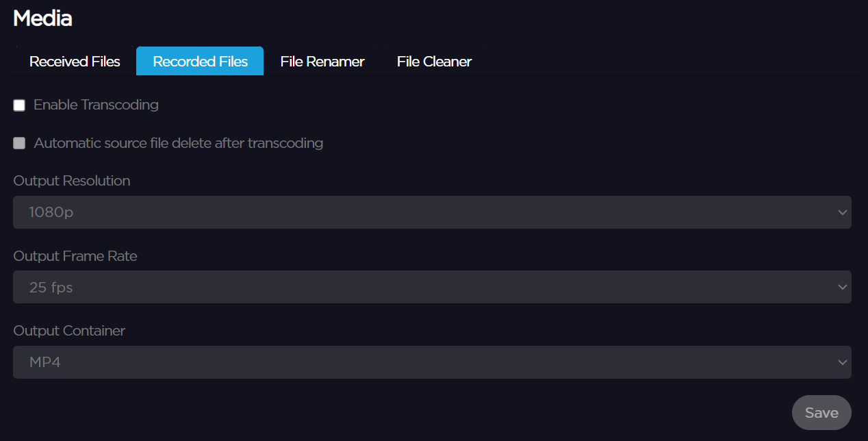Click the Output Resolution field label

pyautogui.click(x=72, y=181)
